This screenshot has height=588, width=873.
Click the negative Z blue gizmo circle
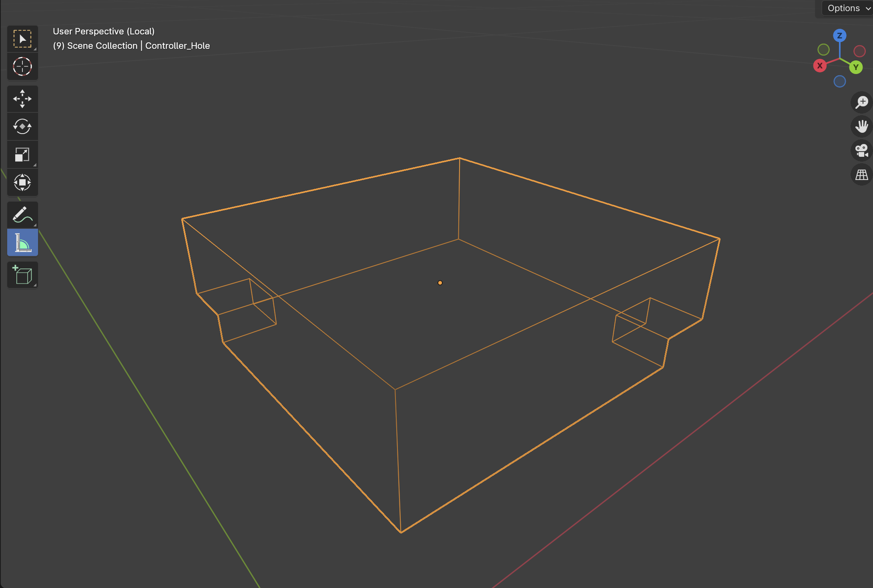[839, 82]
